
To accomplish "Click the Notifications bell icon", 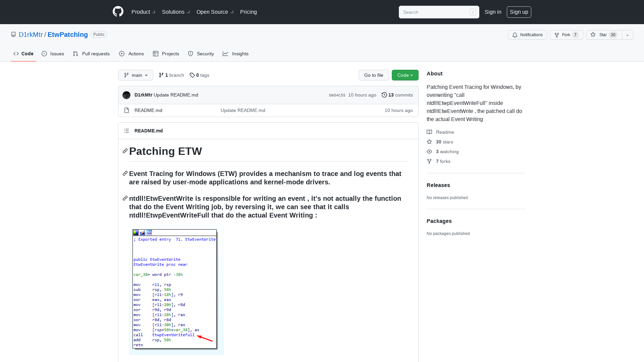I will coord(515,35).
